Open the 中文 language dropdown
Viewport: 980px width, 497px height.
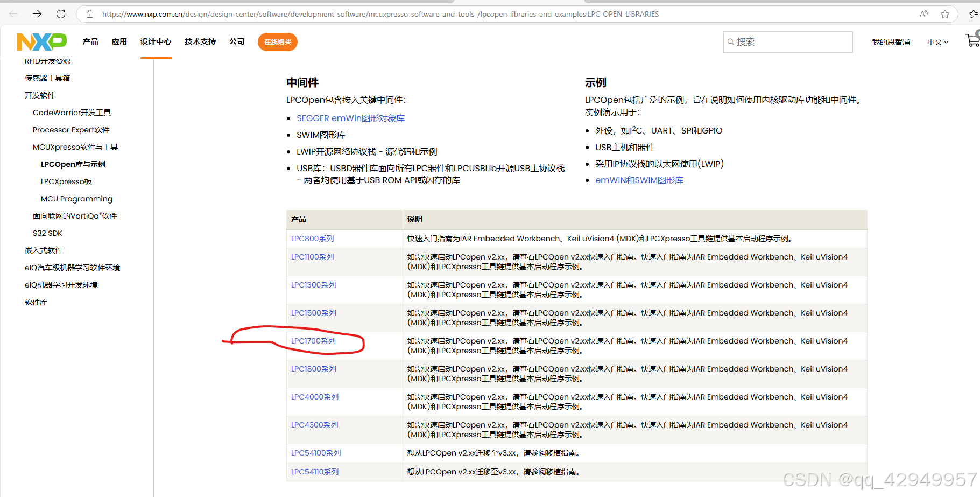(x=937, y=42)
